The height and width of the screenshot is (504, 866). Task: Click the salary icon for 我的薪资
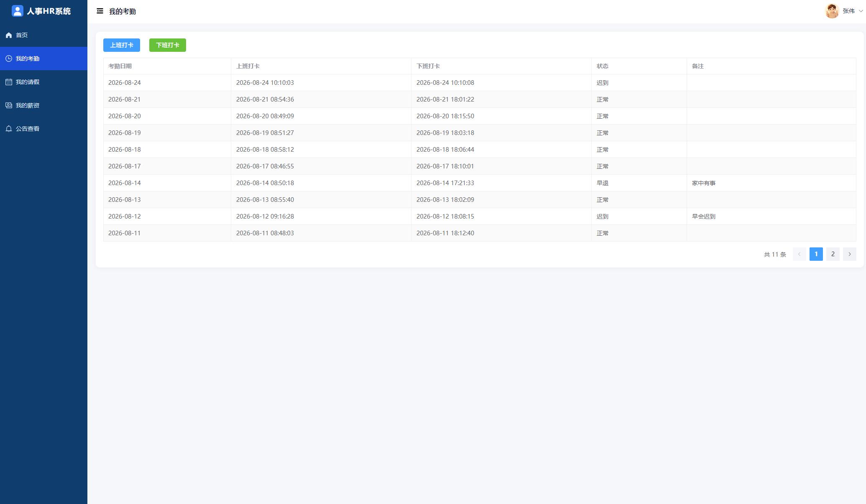pos(9,105)
